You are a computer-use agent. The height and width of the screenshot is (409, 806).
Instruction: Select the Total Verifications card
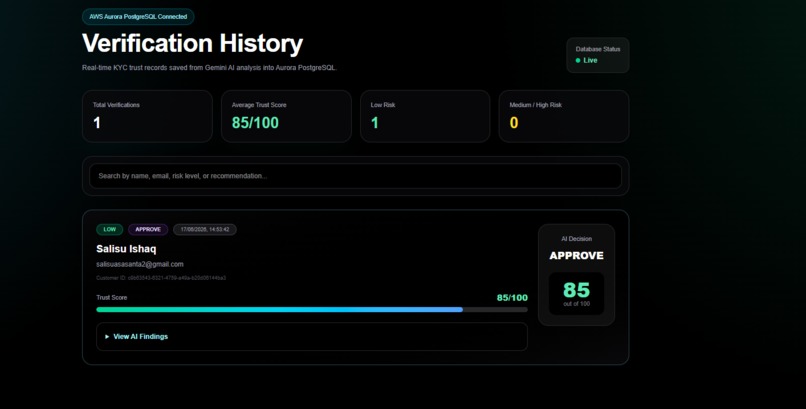(147, 116)
